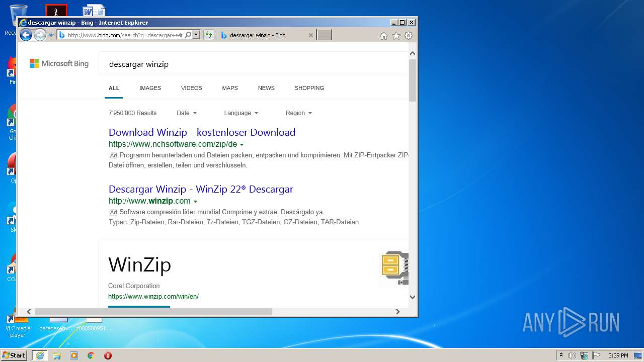Expand the Region filter dropdown
Image resolution: width=644 pixels, height=362 pixels.
299,113
